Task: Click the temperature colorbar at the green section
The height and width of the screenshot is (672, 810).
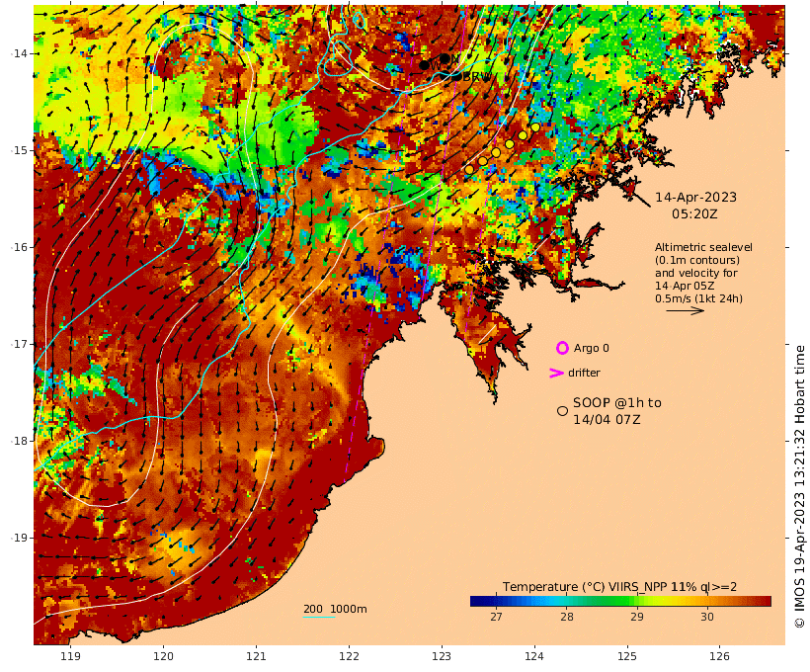Action: [x=614, y=601]
